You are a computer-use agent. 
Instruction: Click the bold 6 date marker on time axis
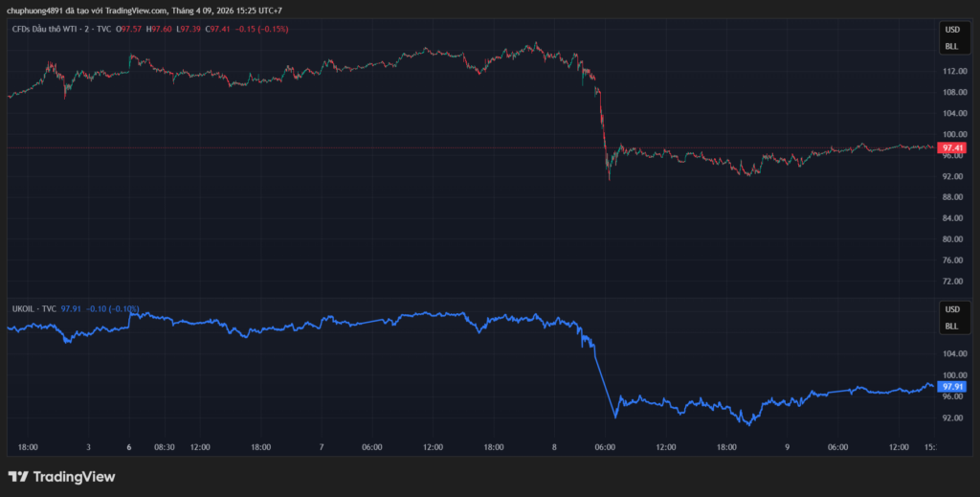(129, 447)
